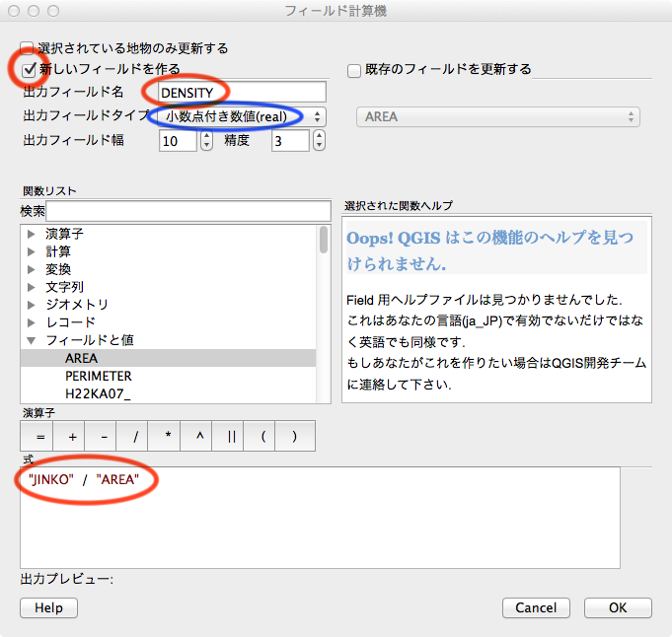Click the caret power operator button
The height and width of the screenshot is (637, 672).
(x=198, y=436)
